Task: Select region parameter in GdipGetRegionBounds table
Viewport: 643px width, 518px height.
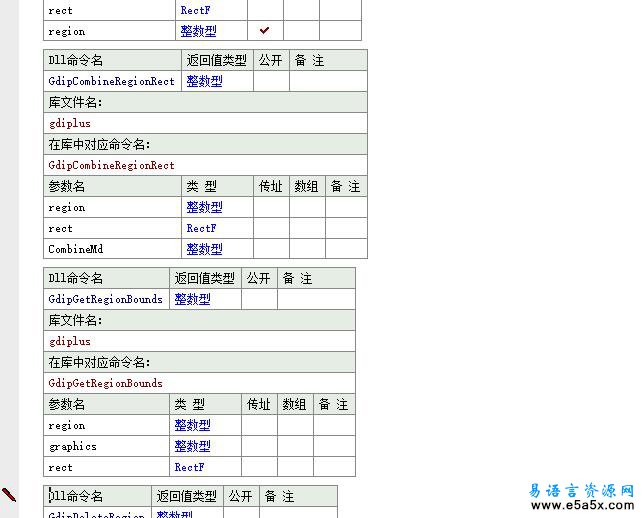Action: click(106, 425)
